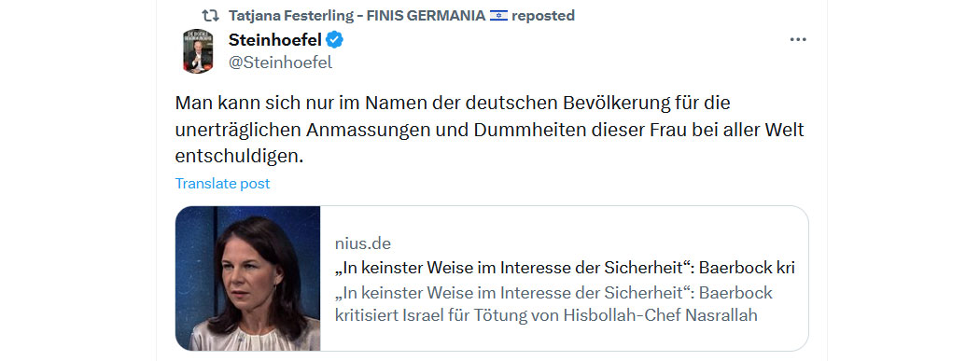Click the @Steinhoefel handle
This screenshot has height=361, width=980.
(281, 62)
